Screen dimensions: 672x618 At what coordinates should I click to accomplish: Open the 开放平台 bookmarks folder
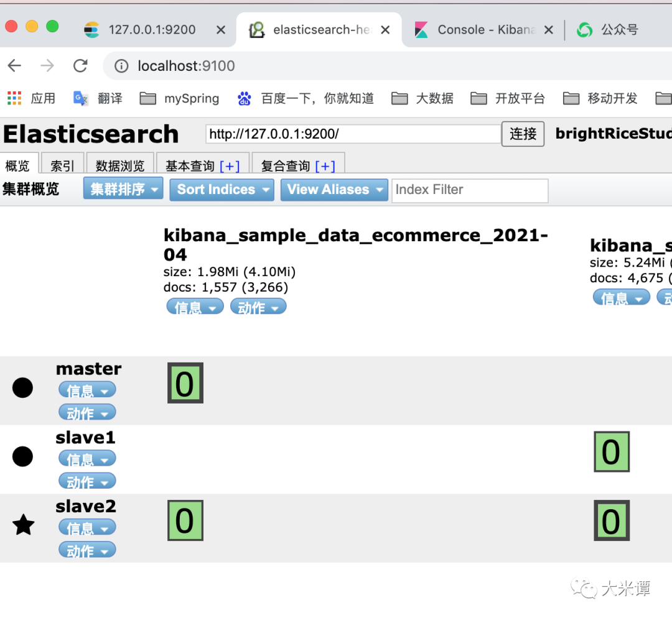[x=508, y=98]
